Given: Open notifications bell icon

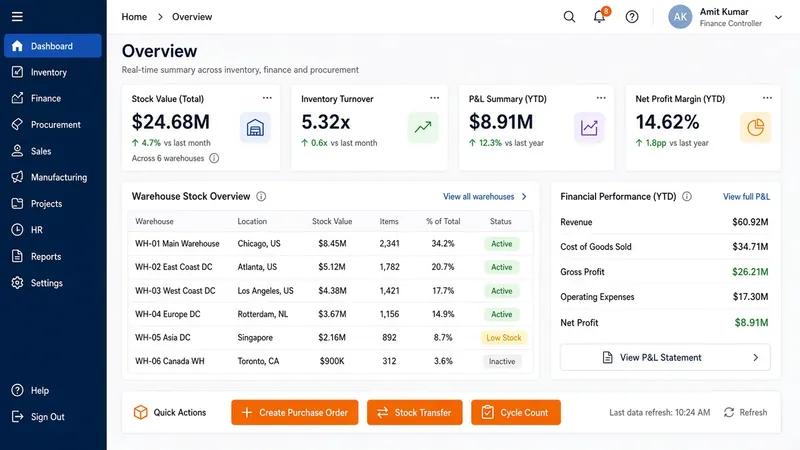Looking at the screenshot, I should [599, 17].
